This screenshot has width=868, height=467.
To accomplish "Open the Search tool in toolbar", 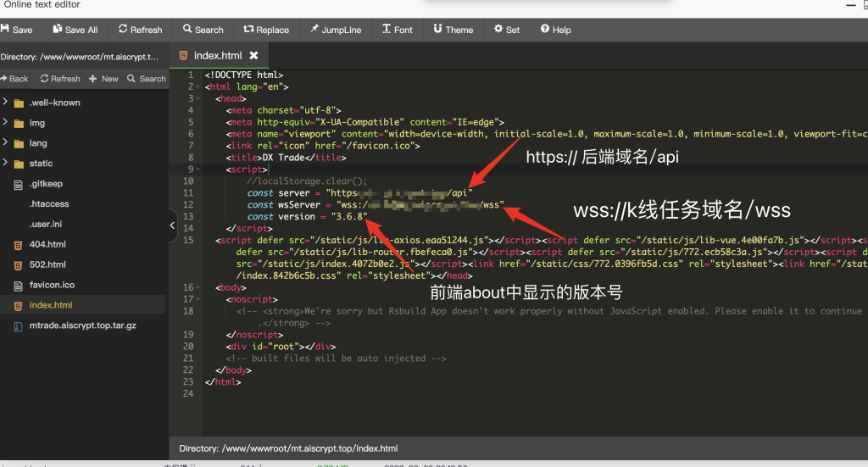I will coord(203,30).
